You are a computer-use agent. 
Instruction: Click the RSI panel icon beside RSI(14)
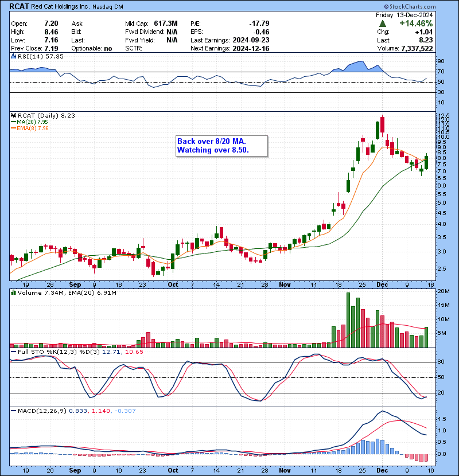[x=13, y=56]
